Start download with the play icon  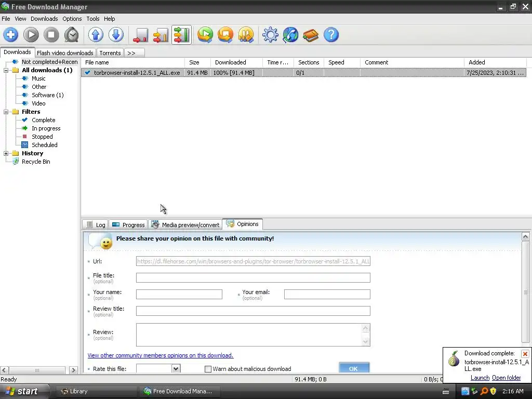pos(31,35)
